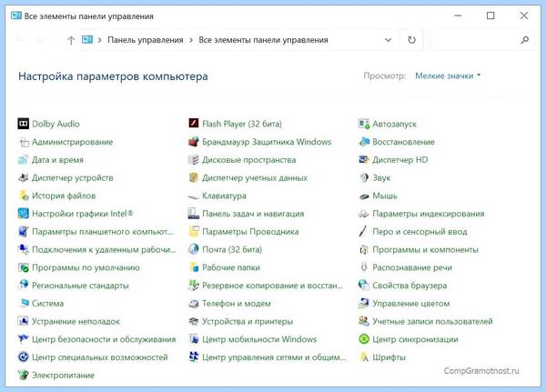Viewport: 546px width, 392px height.
Task: Open the Шрифты fonts icon
Action: [x=364, y=357]
